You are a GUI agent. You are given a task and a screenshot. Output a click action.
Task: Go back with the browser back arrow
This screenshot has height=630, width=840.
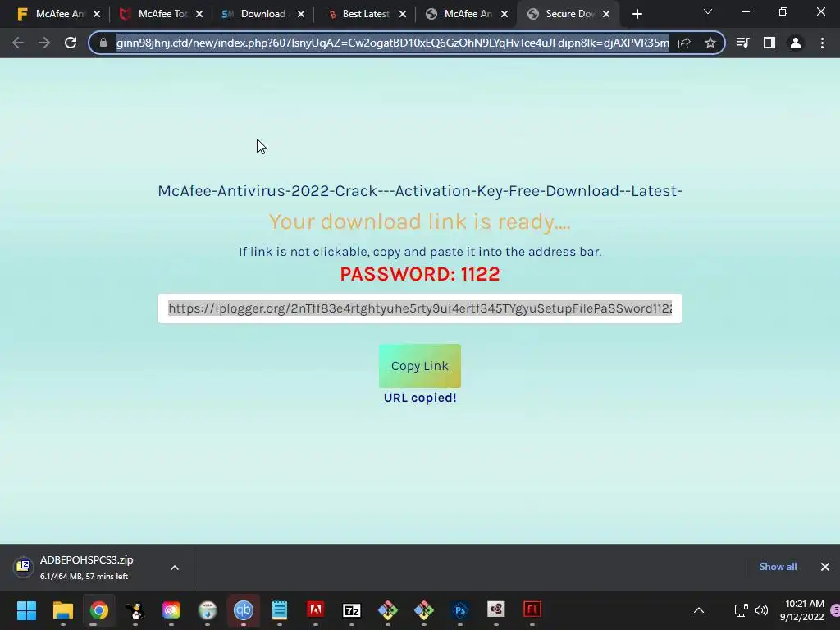click(x=18, y=43)
